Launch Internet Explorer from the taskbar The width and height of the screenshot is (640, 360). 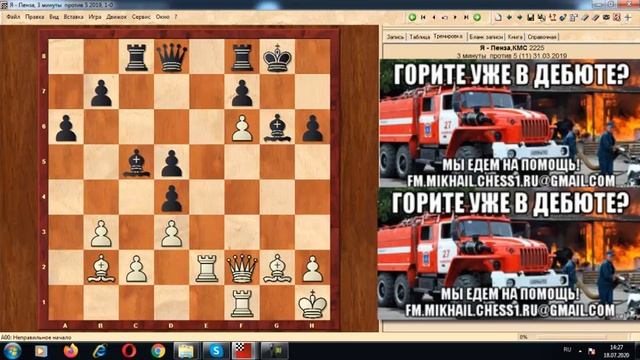pos(99,351)
